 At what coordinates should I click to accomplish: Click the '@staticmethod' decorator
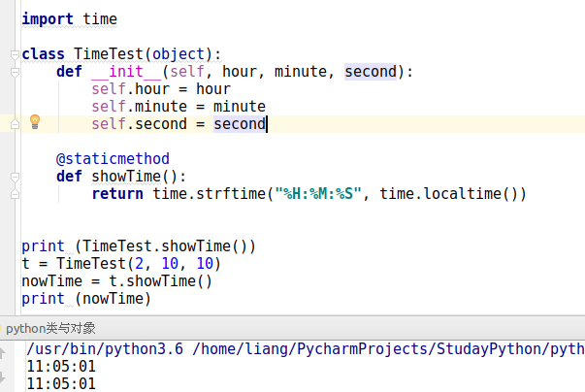tap(114, 159)
